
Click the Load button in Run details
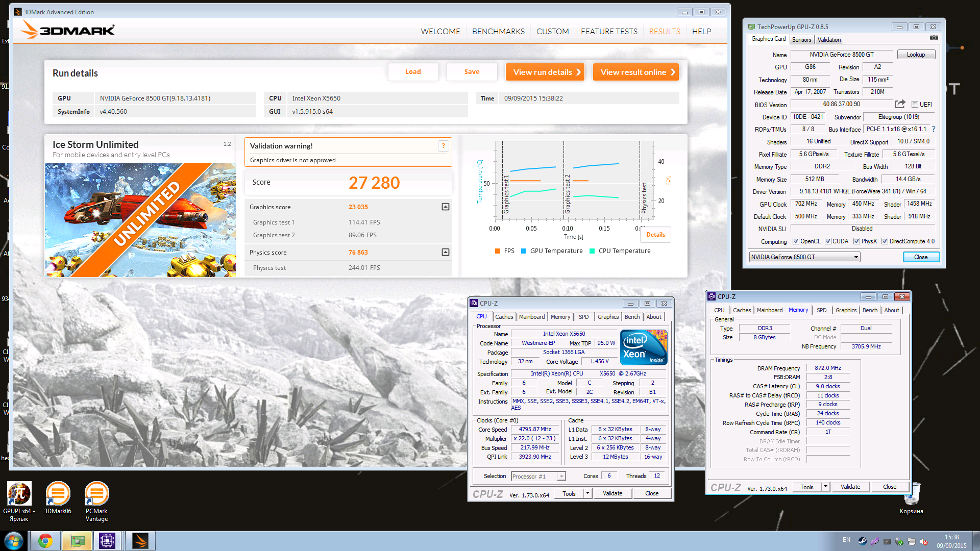click(x=413, y=72)
